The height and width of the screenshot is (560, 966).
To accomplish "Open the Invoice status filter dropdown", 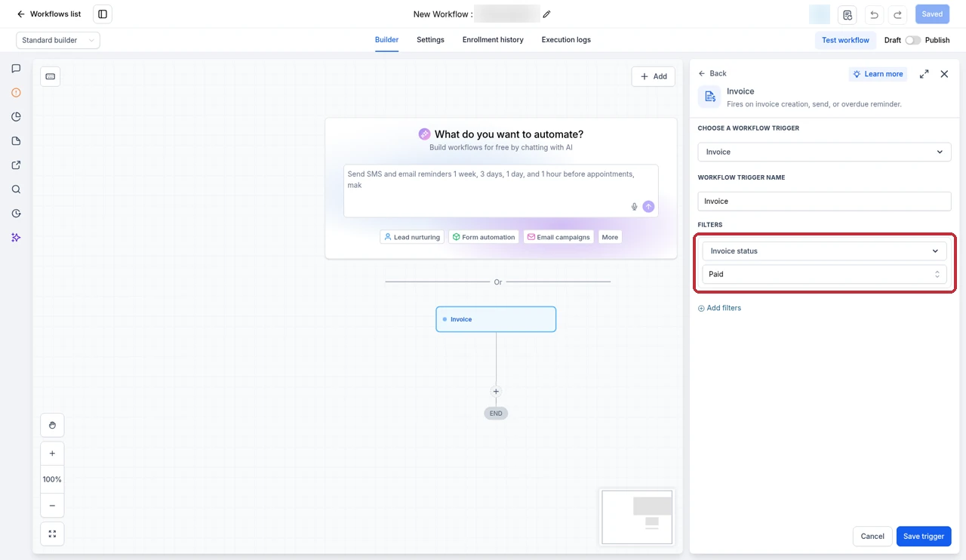I will 824,251.
